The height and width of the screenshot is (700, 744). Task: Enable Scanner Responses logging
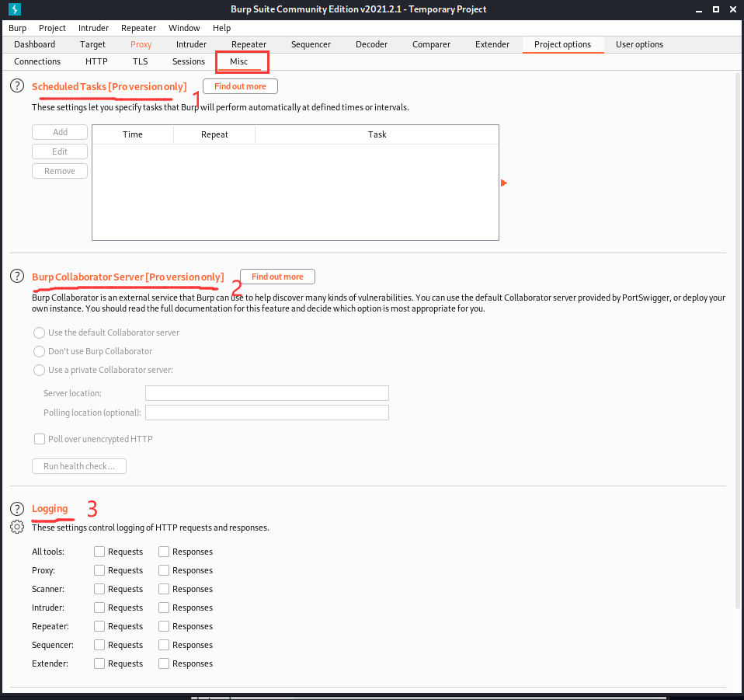(164, 589)
